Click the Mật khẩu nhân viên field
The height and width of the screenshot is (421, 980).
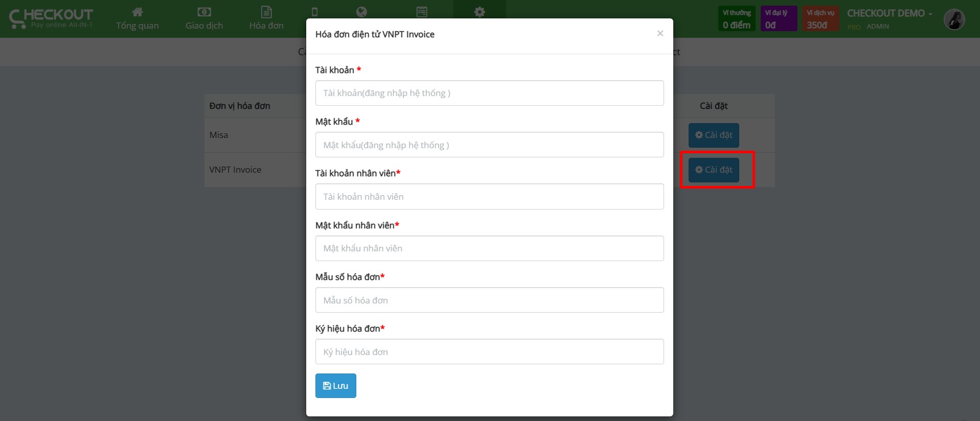[489, 248]
